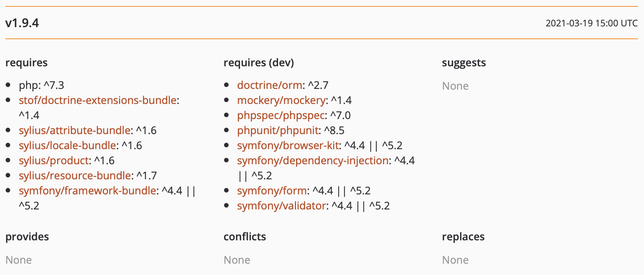Viewport: 644px width, 275px height.
Task: Open the doctrine/orm dev requirement
Action: [270, 85]
